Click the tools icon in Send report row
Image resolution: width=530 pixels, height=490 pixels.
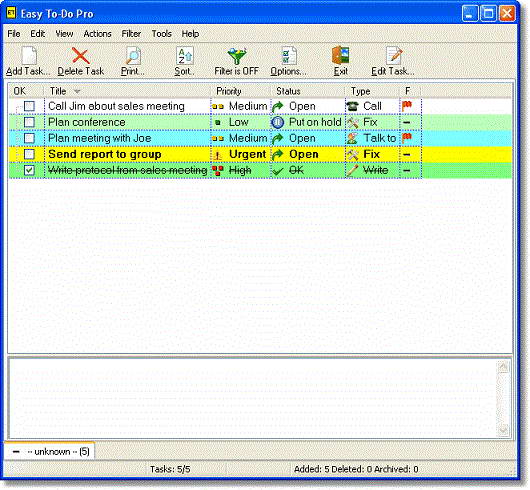point(353,154)
